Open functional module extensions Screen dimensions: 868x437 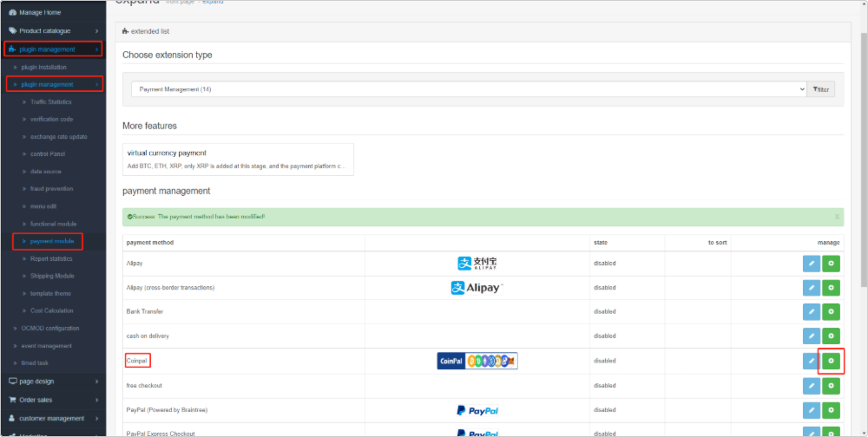point(53,224)
